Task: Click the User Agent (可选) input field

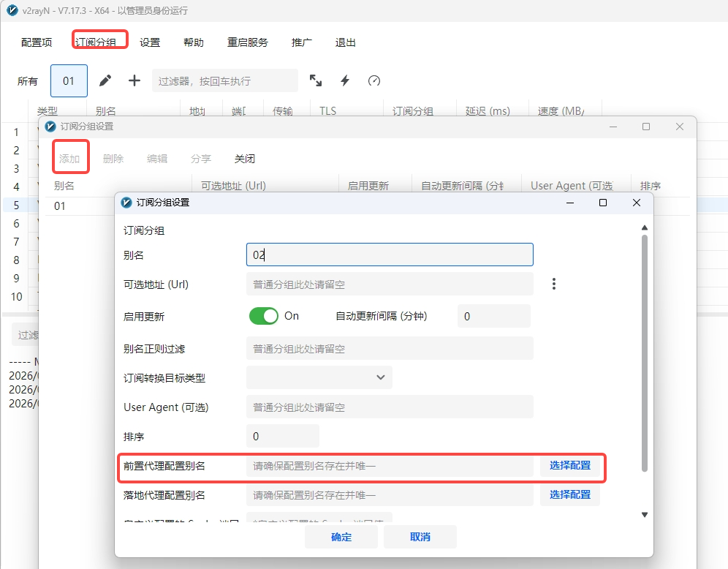Action: (390, 407)
